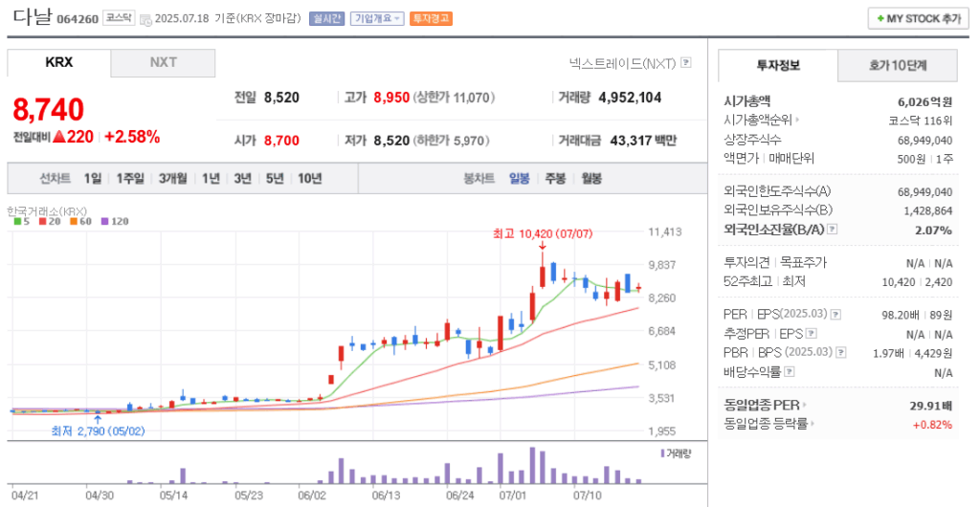
Task: Click the 동일업종 PER value 29.91배
Action: [931, 406]
